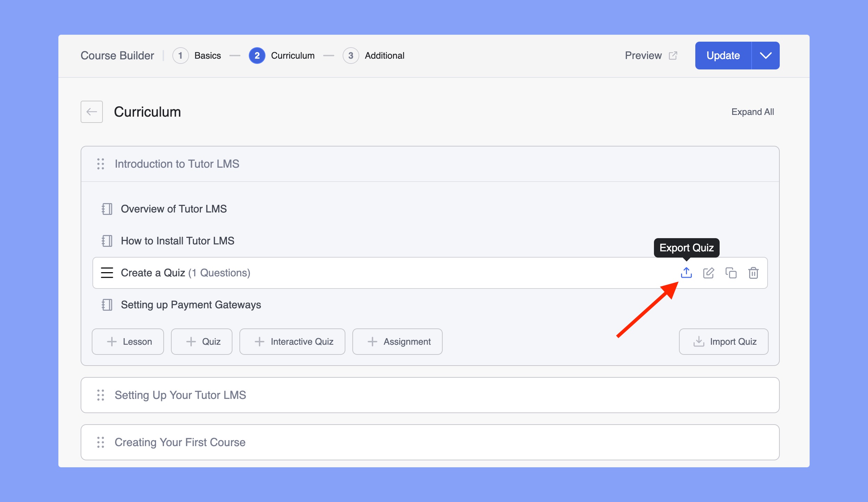Open the course Preview link
Image resolution: width=868 pixels, height=502 pixels.
pos(651,56)
